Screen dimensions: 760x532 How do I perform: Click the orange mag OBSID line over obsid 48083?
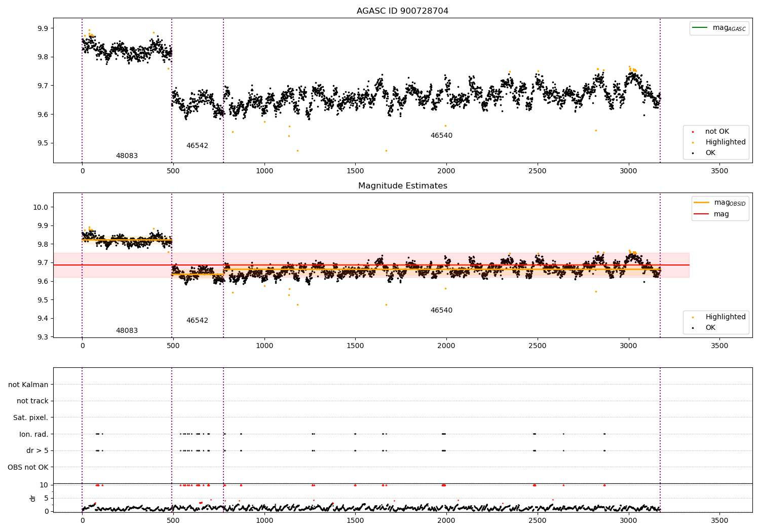click(x=127, y=240)
